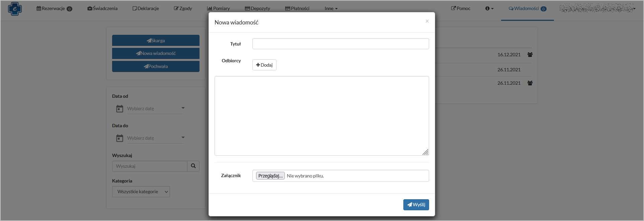
Task: Open the Rezerwacje tab
Action: pos(54,8)
